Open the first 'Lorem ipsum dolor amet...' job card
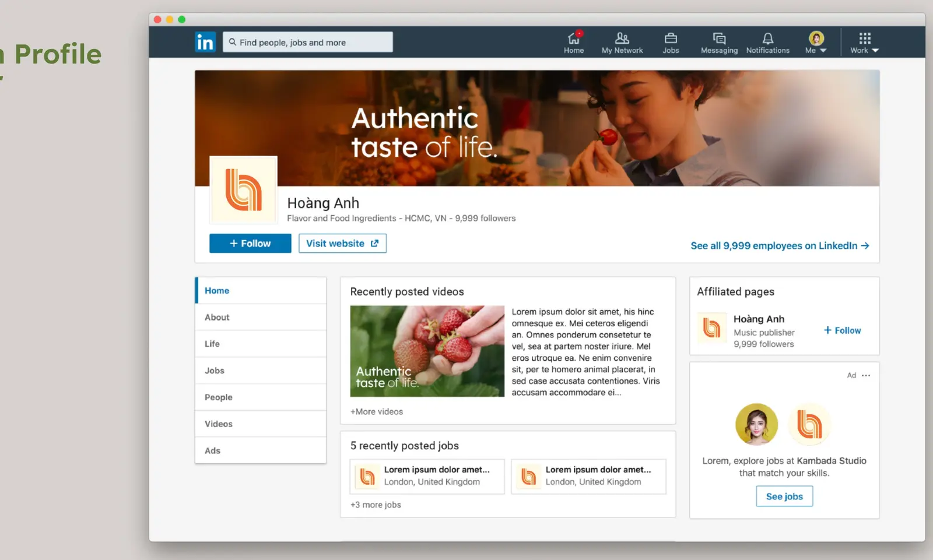The image size is (933, 560). pos(427,477)
